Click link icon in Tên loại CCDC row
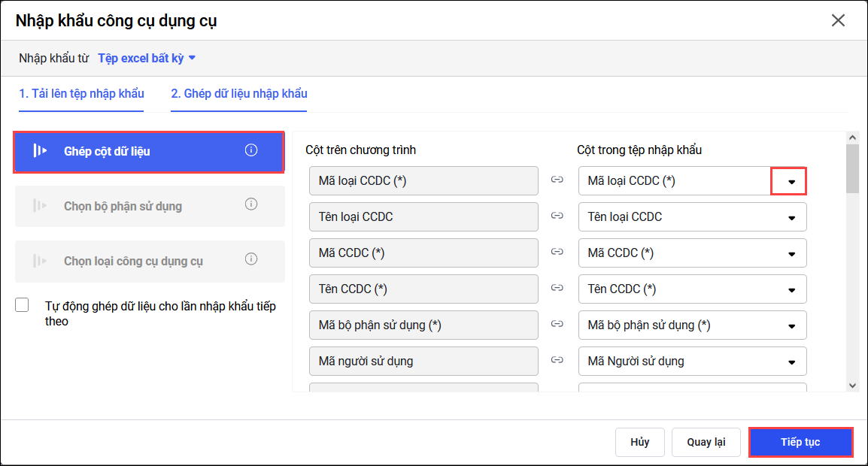The image size is (868, 466). [x=557, y=216]
